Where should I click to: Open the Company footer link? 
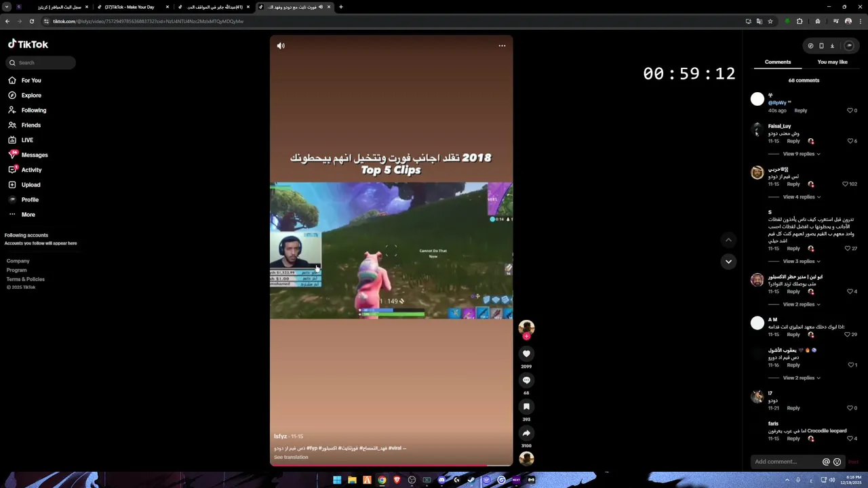click(18, 261)
